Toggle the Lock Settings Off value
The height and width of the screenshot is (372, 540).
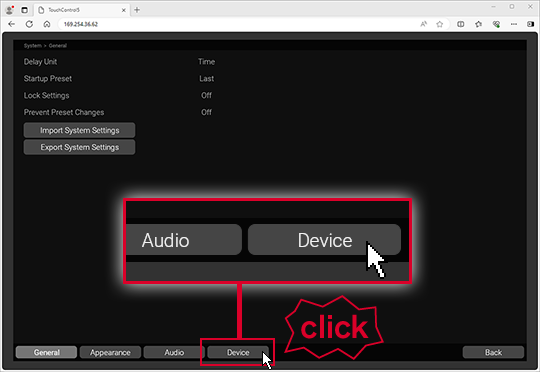(207, 95)
